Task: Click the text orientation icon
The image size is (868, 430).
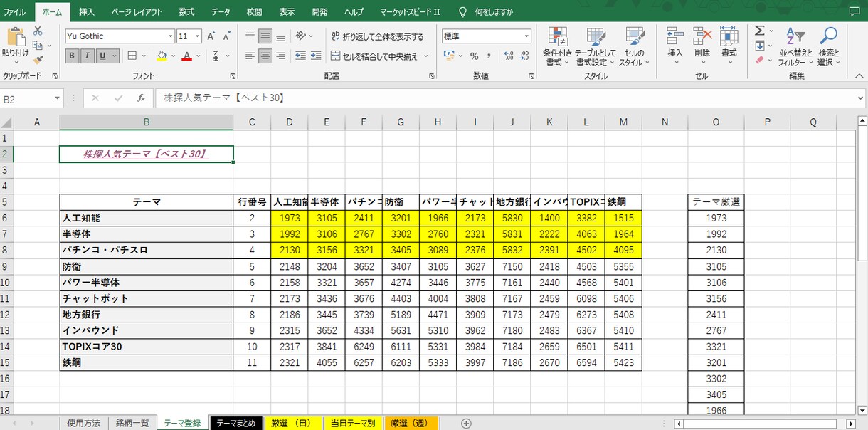Action: (300, 36)
